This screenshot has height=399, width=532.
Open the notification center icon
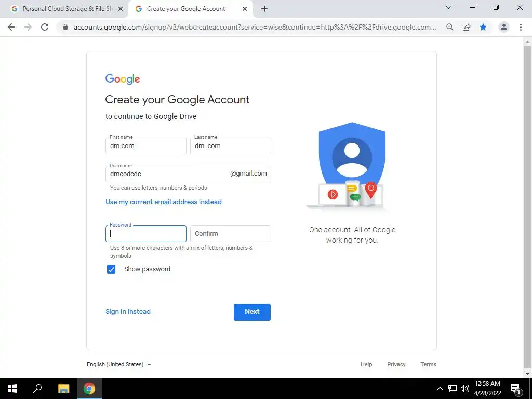point(515,389)
